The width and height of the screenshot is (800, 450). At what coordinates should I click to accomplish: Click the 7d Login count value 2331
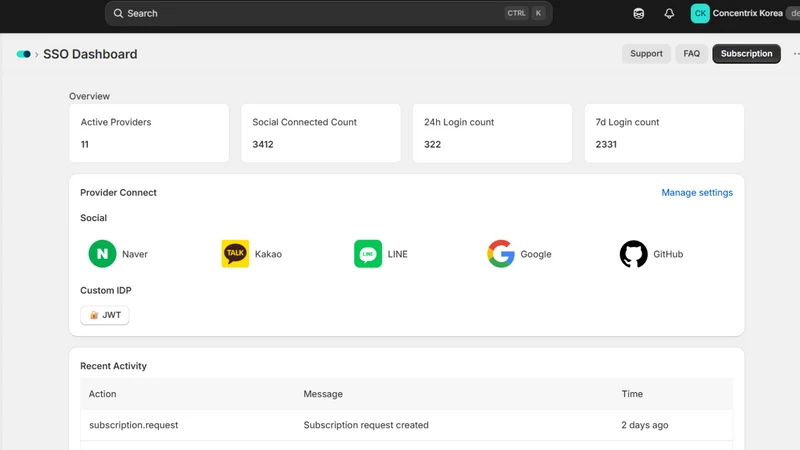(x=606, y=144)
